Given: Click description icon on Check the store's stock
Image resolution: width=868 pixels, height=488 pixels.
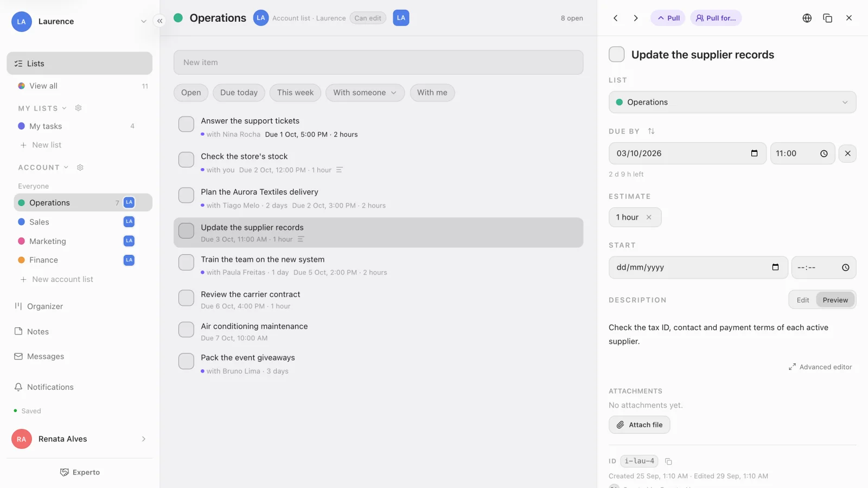Looking at the screenshot, I should (x=340, y=170).
